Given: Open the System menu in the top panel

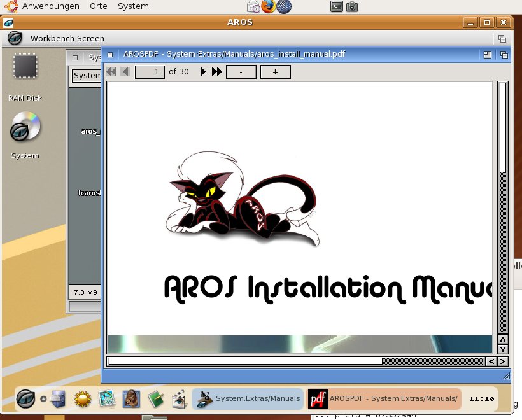Looking at the screenshot, I should [134, 6].
